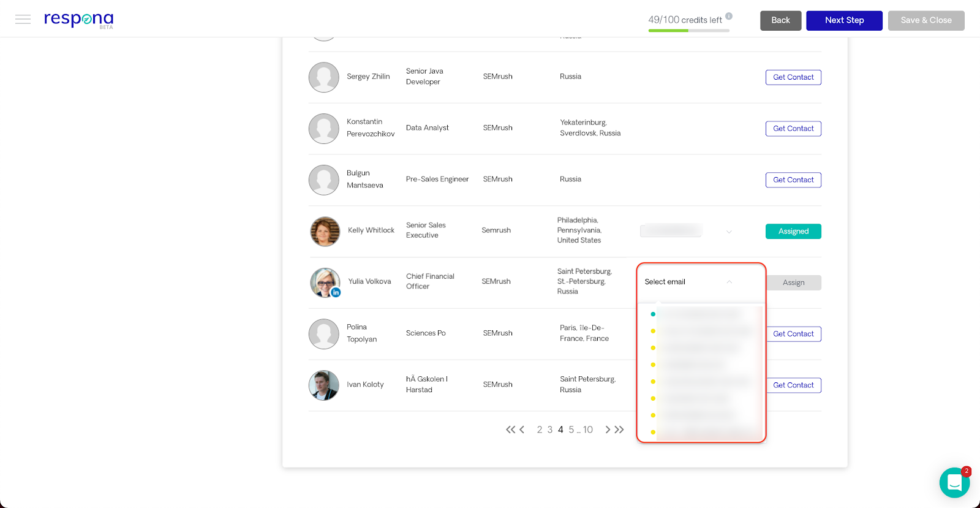Go to the first page of results
Screen dimensions: 980x508
510,430
